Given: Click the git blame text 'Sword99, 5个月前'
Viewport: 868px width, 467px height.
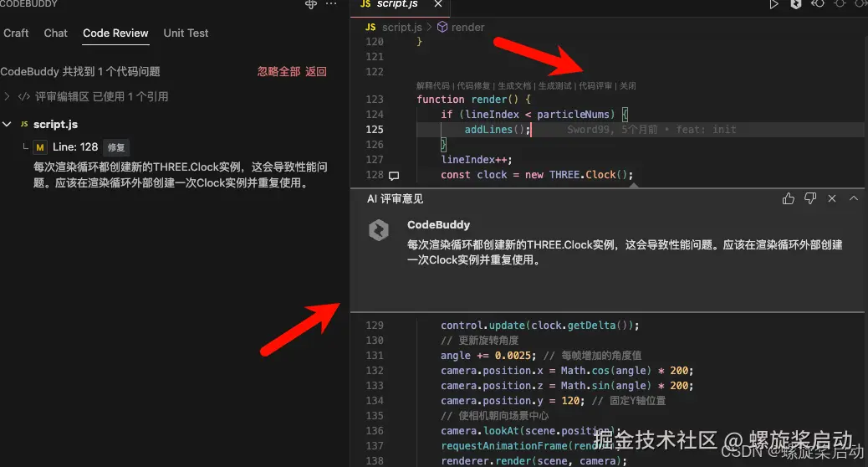Looking at the screenshot, I should click(611, 130).
